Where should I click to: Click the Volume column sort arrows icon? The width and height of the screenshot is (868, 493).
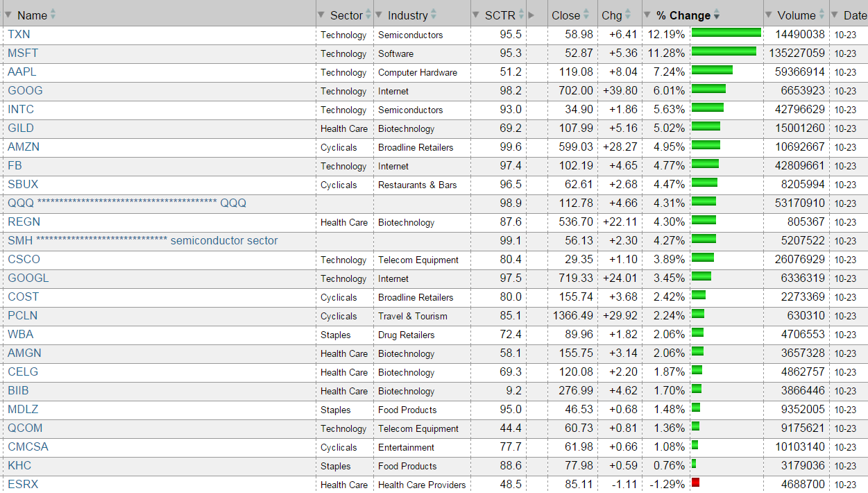click(x=822, y=15)
